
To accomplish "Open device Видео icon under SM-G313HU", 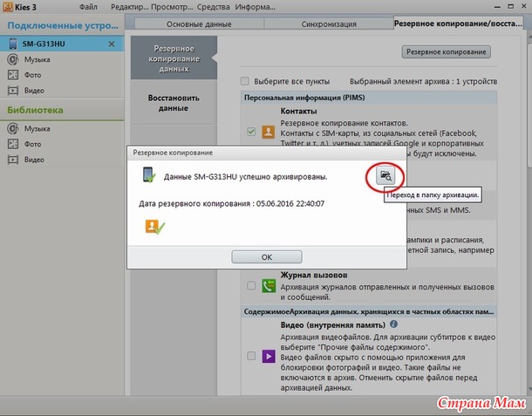I will [x=13, y=91].
